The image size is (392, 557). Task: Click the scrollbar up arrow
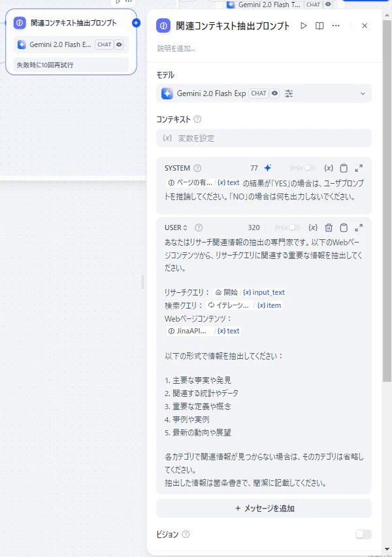pos(387,14)
